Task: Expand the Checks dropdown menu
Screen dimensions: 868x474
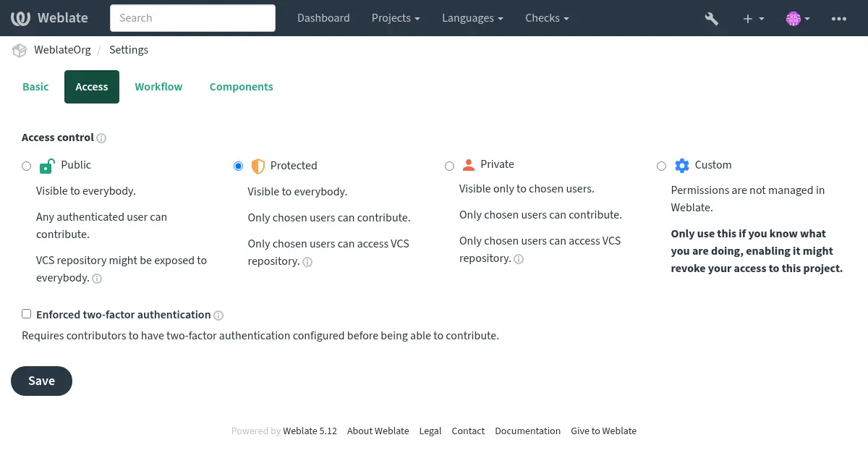Action: (547, 18)
